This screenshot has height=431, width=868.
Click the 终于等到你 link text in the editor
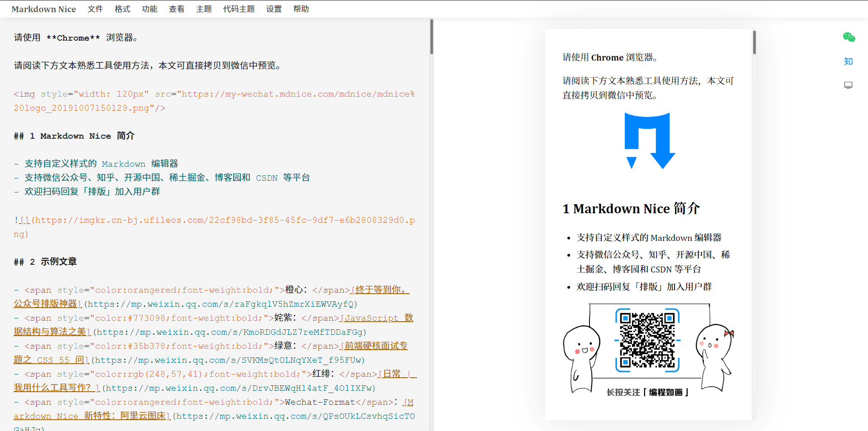coord(381,290)
